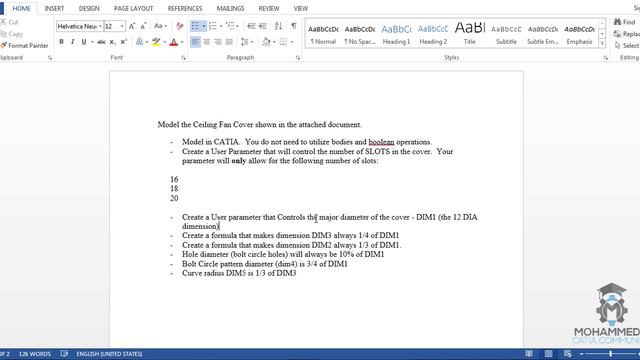This screenshot has width=640, height=360.
Task: Toggle Subscript formatting
Action: (x=113, y=42)
